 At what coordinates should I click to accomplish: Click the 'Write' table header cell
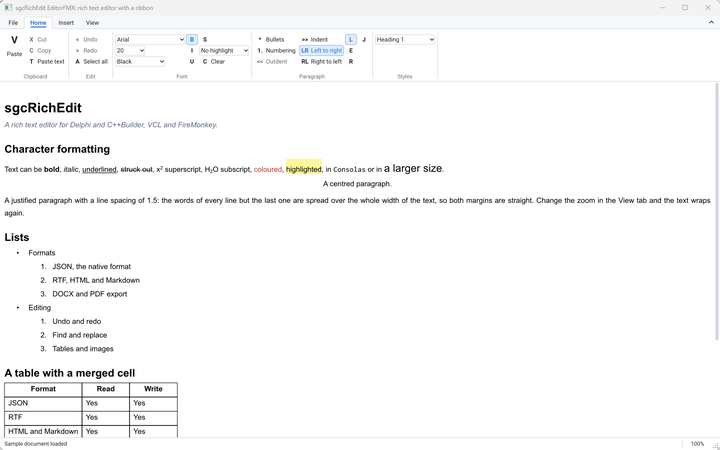coord(153,389)
